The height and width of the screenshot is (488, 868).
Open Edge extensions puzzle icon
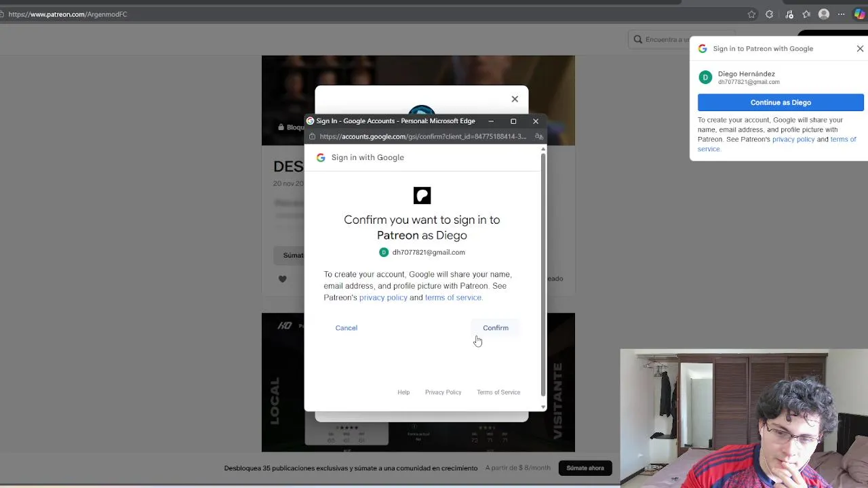(769, 14)
